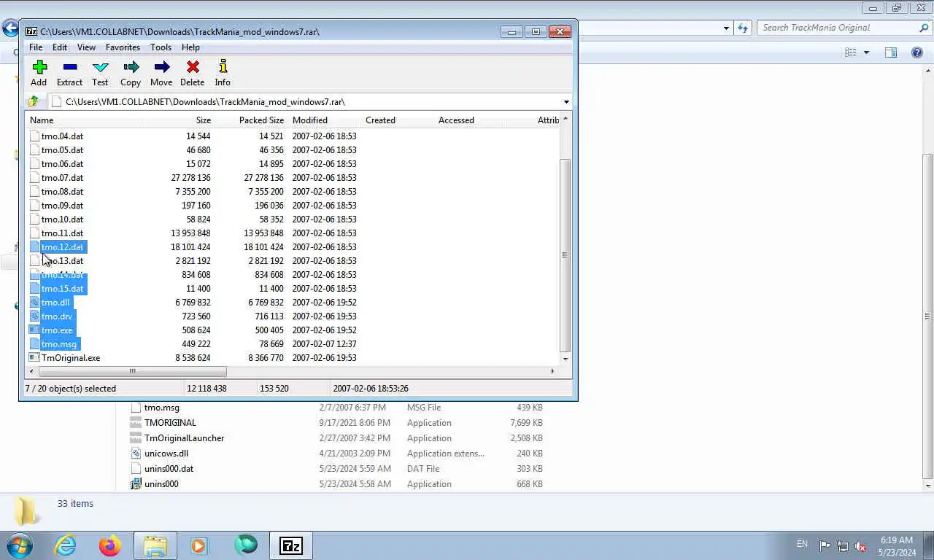Click the green globe taskbar app icon
This screenshot has width=934, height=560.
click(246, 545)
